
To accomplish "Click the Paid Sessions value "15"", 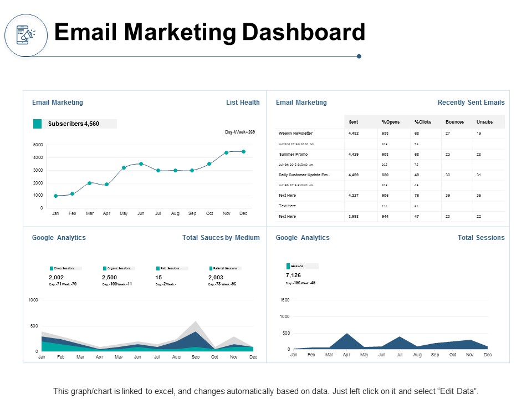I will click(x=158, y=278).
